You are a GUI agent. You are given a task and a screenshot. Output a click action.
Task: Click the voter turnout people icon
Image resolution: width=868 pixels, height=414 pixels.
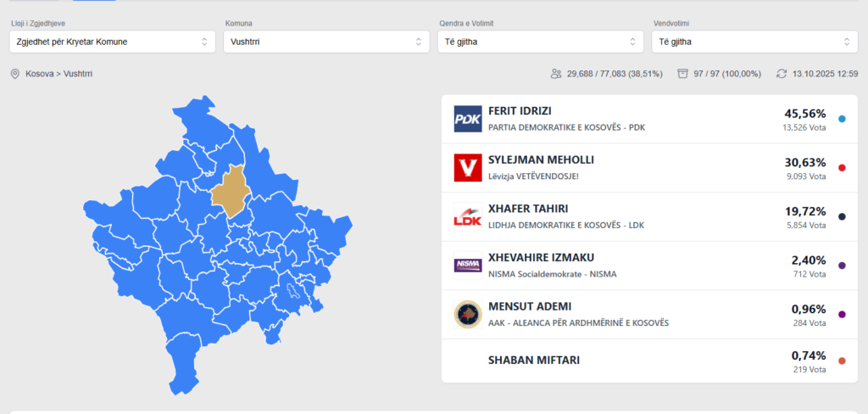point(556,75)
